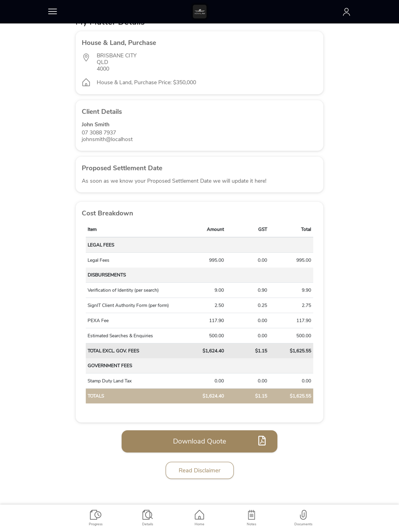This screenshot has width=399, height=532.
Task: Click the phone number 07 3088 7937
Action: click(x=99, y=132)
